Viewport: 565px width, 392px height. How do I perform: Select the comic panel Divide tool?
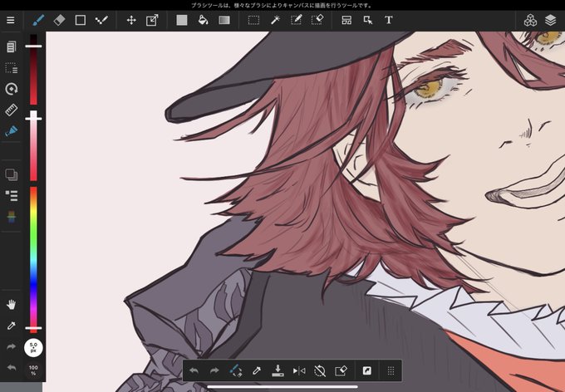coord(346,20)
